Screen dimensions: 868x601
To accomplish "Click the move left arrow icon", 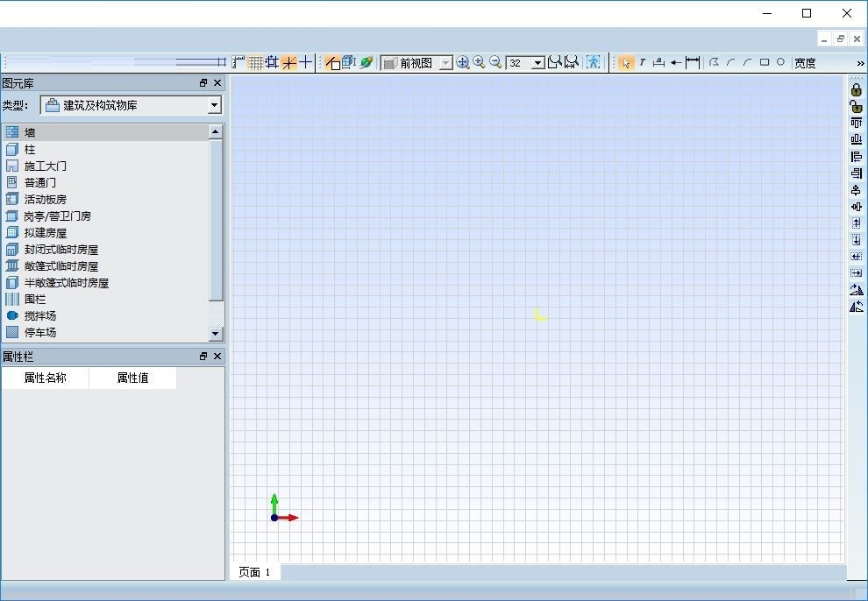I will point(857,256).
